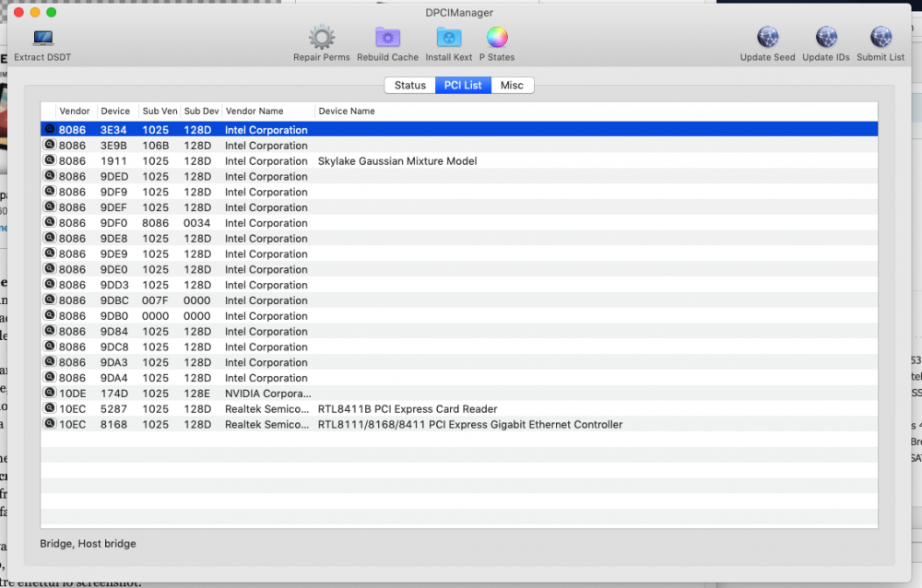Switch to the Status tab
Image resolution: width=922 pixels, height=588 pixels.
tap(410, 86)
